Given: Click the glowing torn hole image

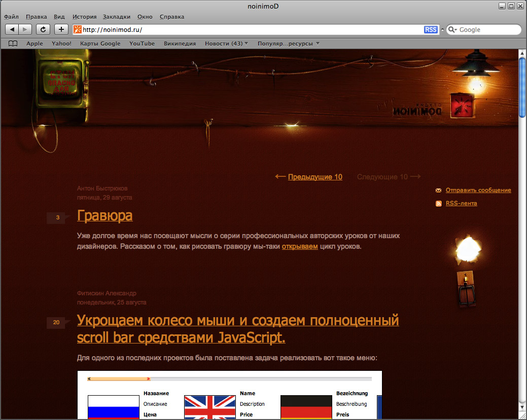Looking at the screenshot, I should click(x=468, y=249).
